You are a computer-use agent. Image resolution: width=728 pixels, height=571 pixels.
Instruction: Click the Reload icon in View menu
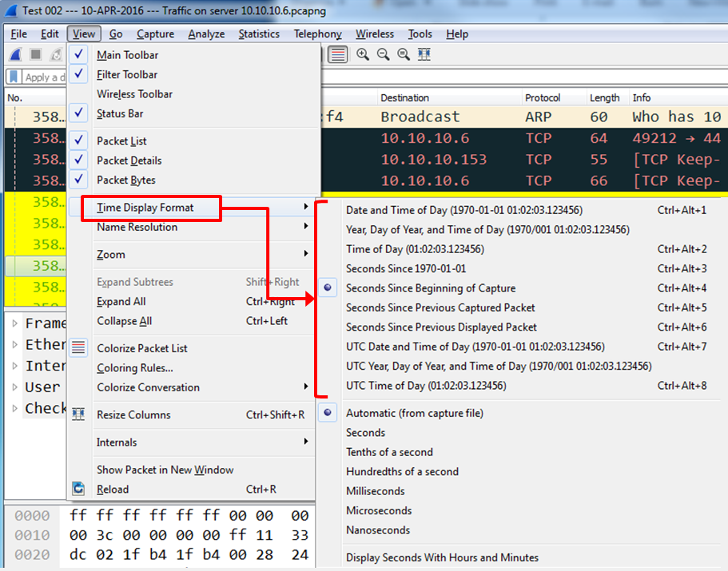coord(78,489)
